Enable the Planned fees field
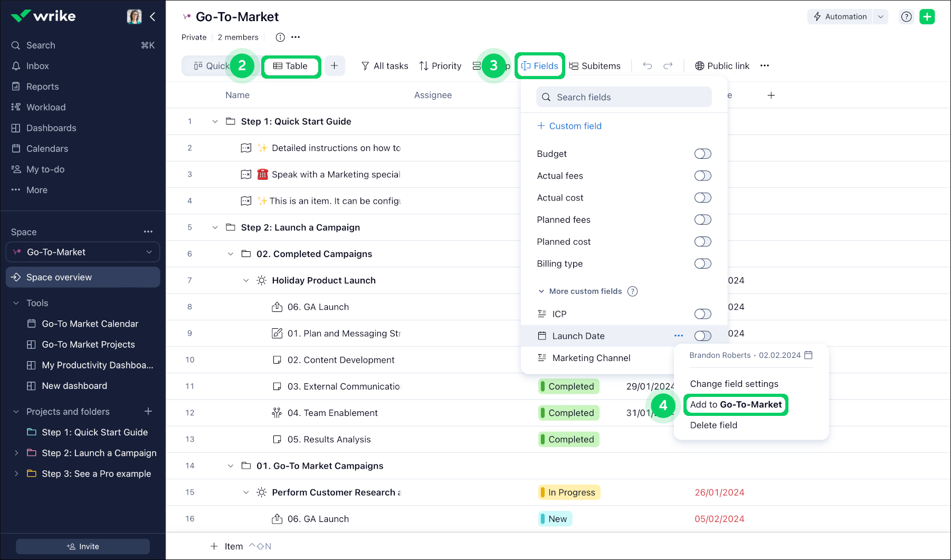Screen dimensions: 951x560 pos(702,220)
